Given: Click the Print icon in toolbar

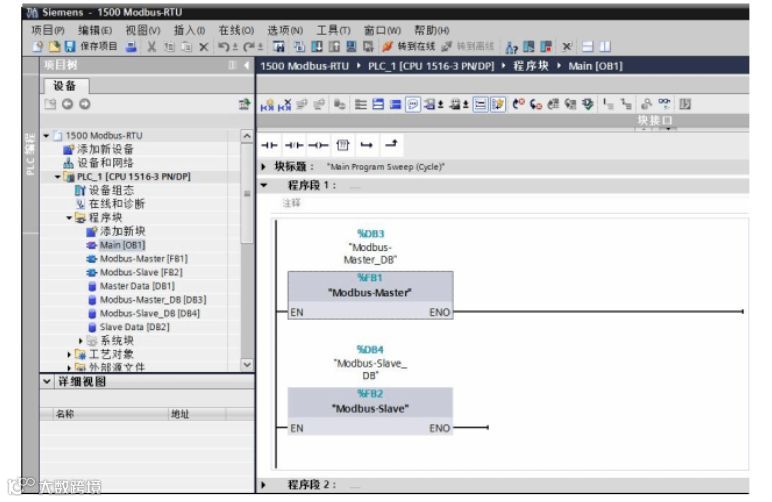Looking at the screenshot, I should pos(131,47).
